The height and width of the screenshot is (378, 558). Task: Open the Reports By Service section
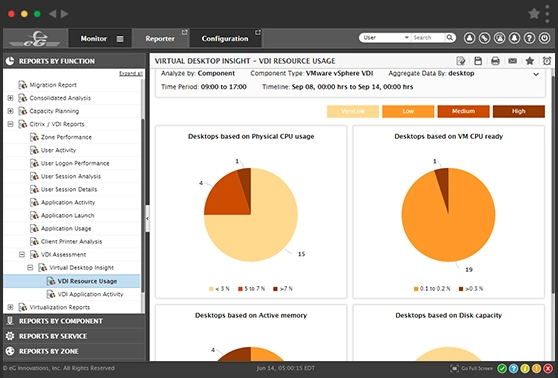[x=74, y=336]
